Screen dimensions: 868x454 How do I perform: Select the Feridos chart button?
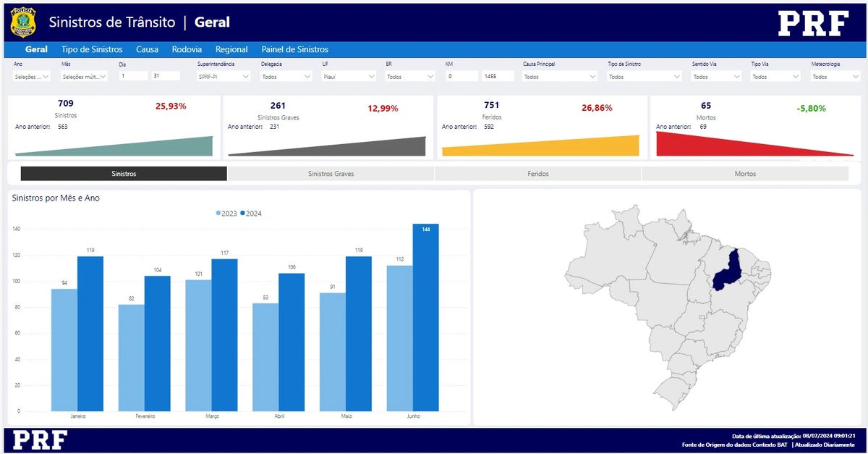[538, 174]
